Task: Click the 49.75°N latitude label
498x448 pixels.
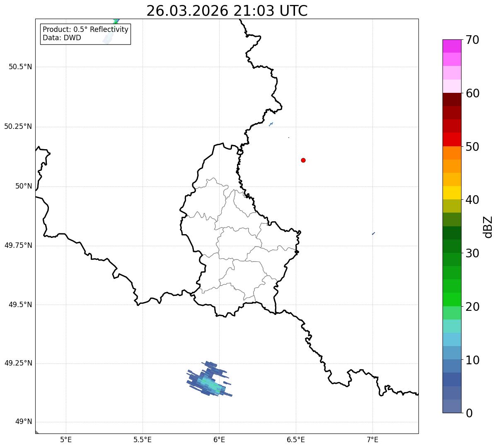Action: [18, 245]
